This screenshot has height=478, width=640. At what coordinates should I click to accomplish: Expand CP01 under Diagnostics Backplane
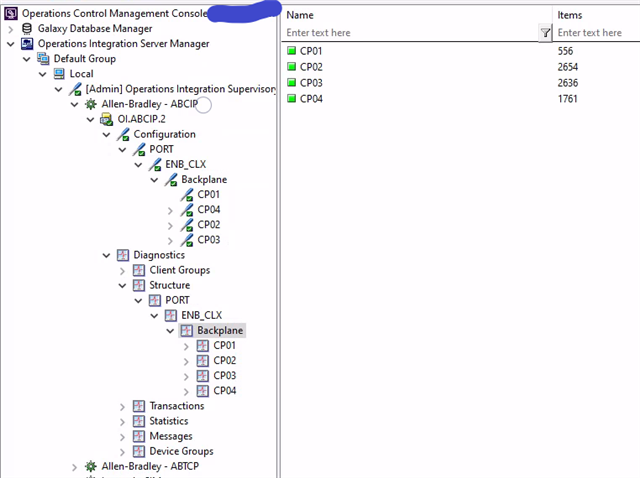pos(187,347)
